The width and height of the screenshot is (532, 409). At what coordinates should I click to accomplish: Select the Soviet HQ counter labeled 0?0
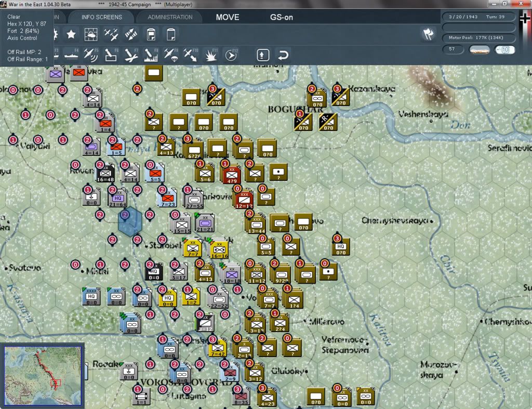coord(341,247)
